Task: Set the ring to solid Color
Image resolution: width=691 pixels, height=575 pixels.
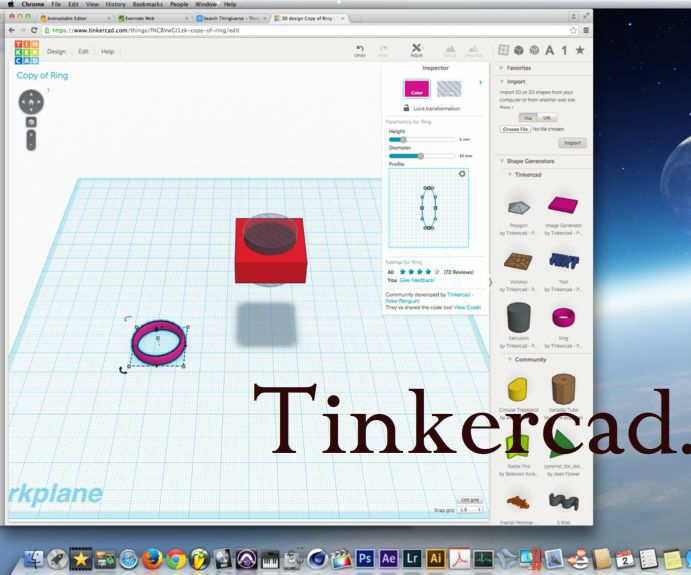Action: point(416,89)
